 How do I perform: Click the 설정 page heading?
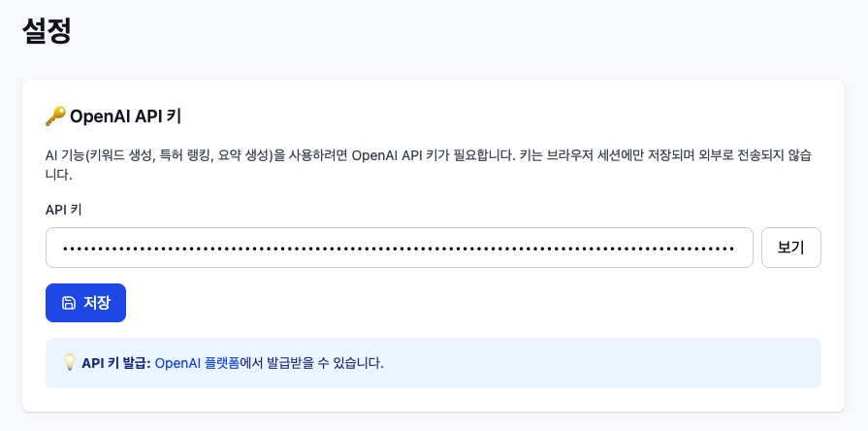pyautogui.click(x=47, y=30)
